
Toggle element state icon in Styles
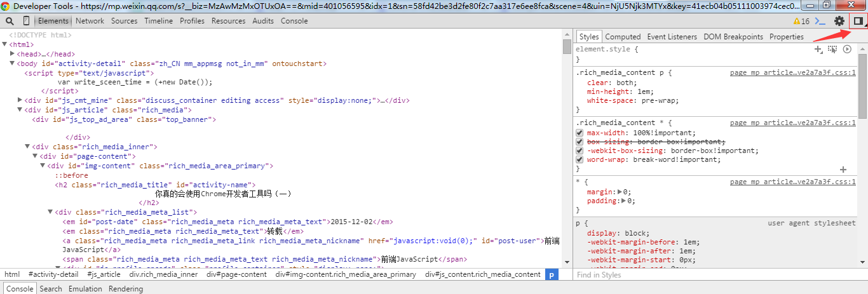pos(832,49)
